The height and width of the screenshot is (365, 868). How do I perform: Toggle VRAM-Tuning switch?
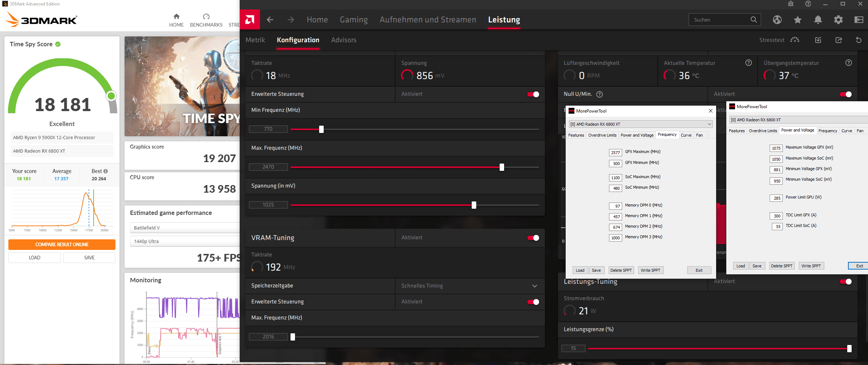(x=533, y=238)
